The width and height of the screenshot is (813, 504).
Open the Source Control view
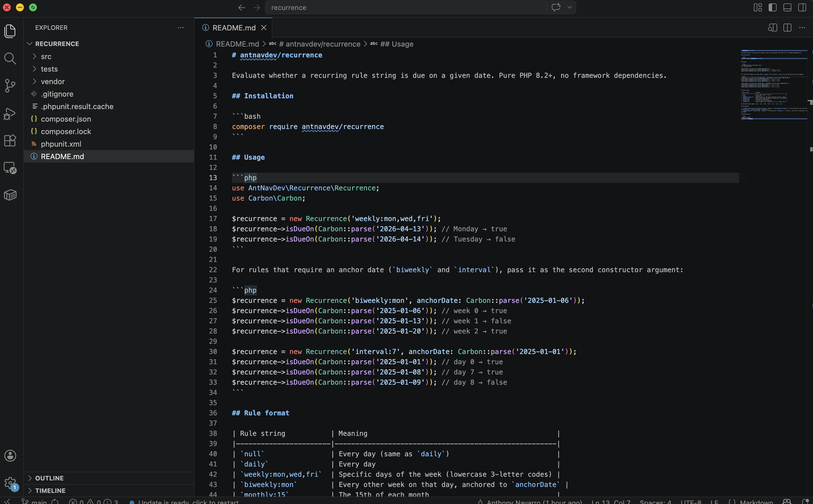click(x=10, y=86)
